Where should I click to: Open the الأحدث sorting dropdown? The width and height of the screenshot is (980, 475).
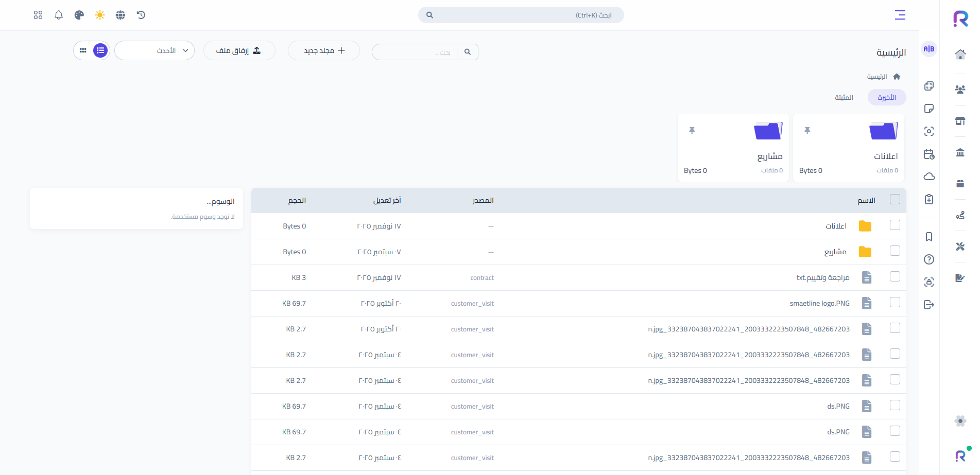click(x=154, y=50)
